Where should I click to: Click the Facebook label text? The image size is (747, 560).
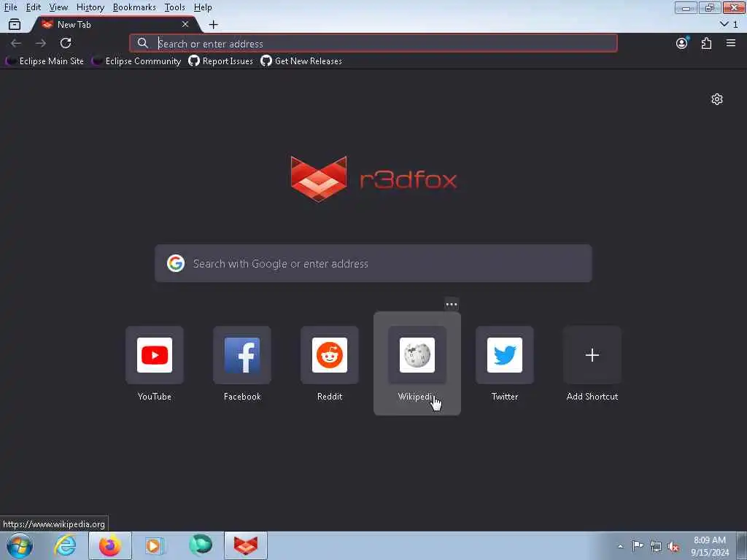point(242,396)
